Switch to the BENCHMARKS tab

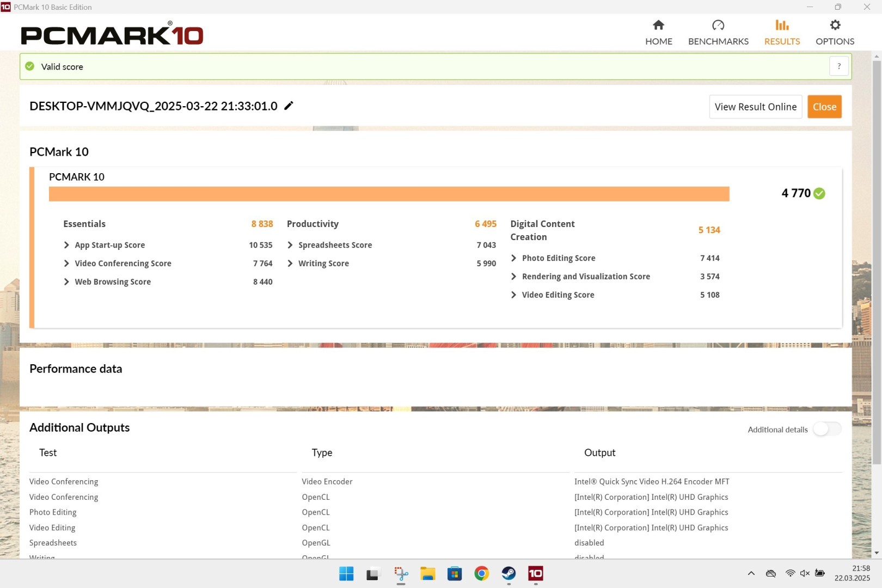(x=718, y=33)
